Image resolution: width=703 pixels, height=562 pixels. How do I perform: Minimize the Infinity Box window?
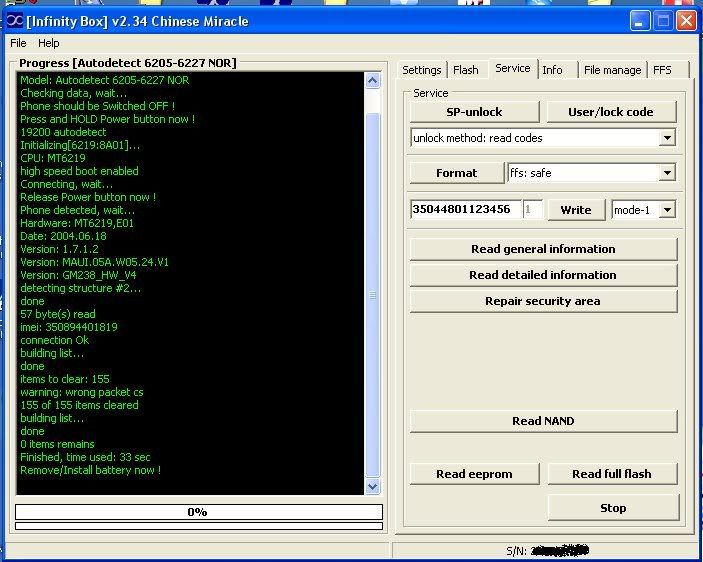click(x=639, y=21)
